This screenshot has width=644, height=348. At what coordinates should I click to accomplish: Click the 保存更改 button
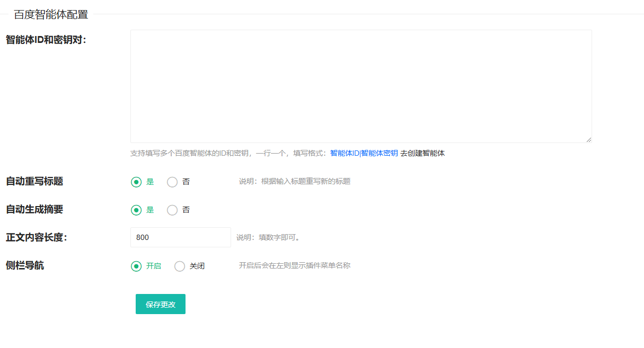click(x=160, y=304)
